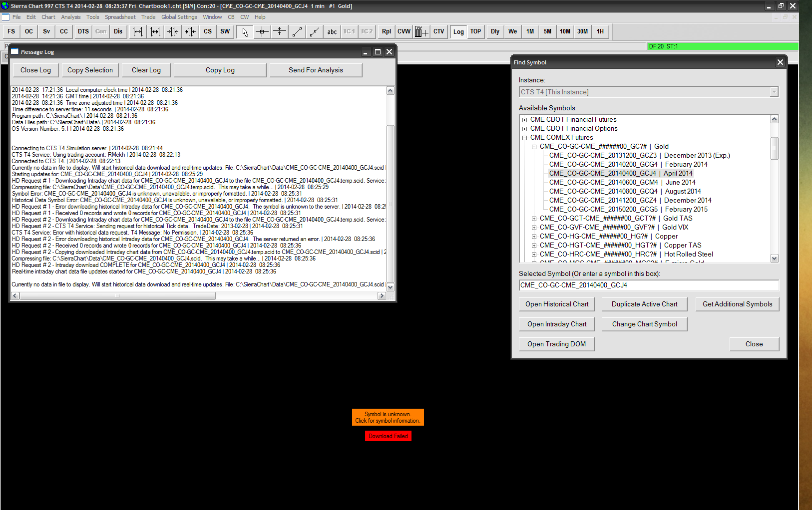Viewport: 812px width, 510px height.
Task: Collapse the Gold GC?# symbol group
Action: [534, 147]
